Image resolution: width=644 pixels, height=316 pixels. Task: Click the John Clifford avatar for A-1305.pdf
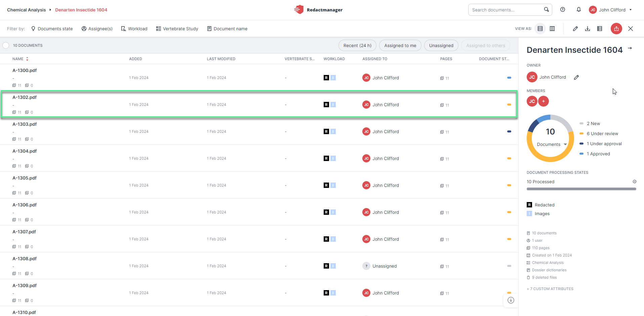366,185
